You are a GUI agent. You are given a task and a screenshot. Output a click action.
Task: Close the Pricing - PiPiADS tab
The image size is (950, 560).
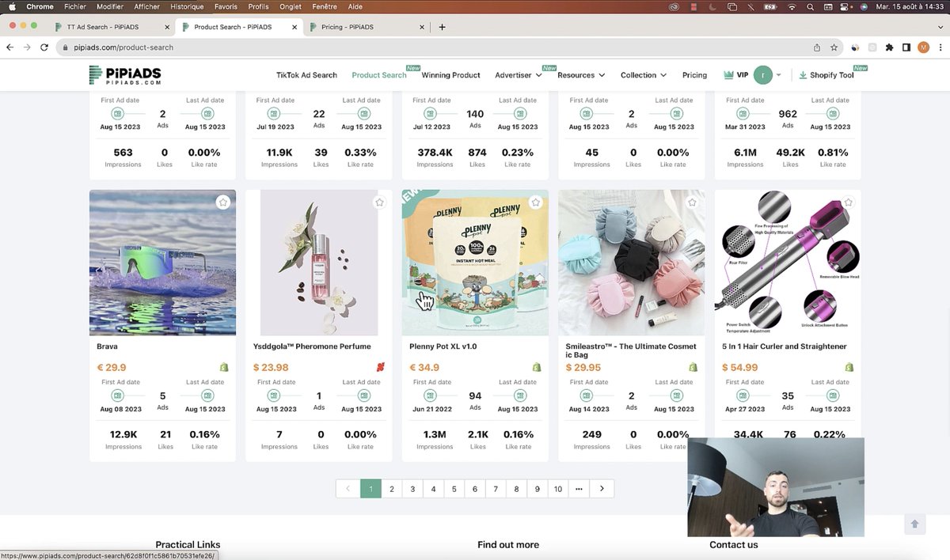click(422, 27)
